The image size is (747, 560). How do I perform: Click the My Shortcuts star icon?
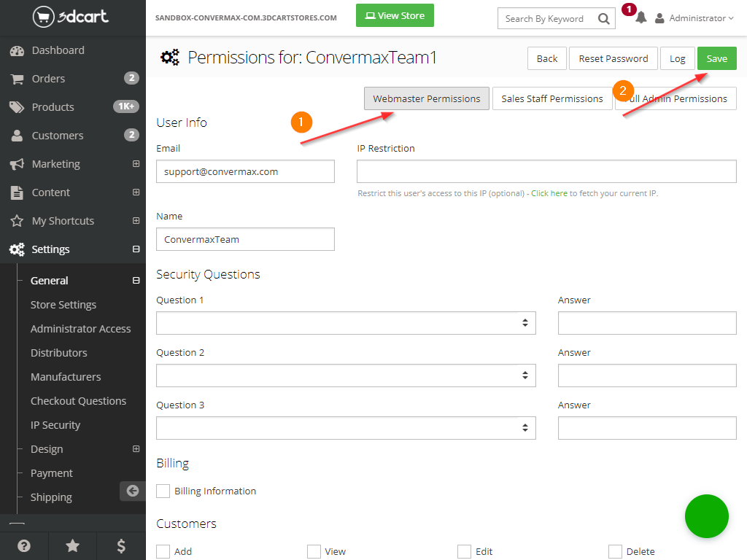pos(17,221)
